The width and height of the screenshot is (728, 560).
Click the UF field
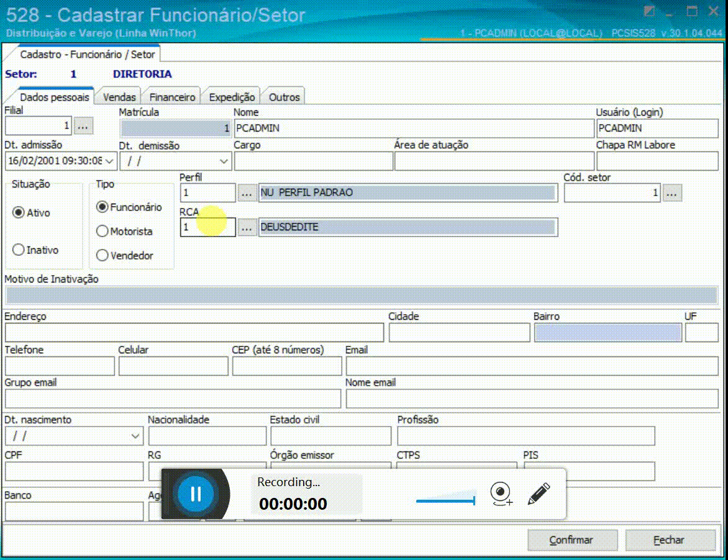pos(701,333)
